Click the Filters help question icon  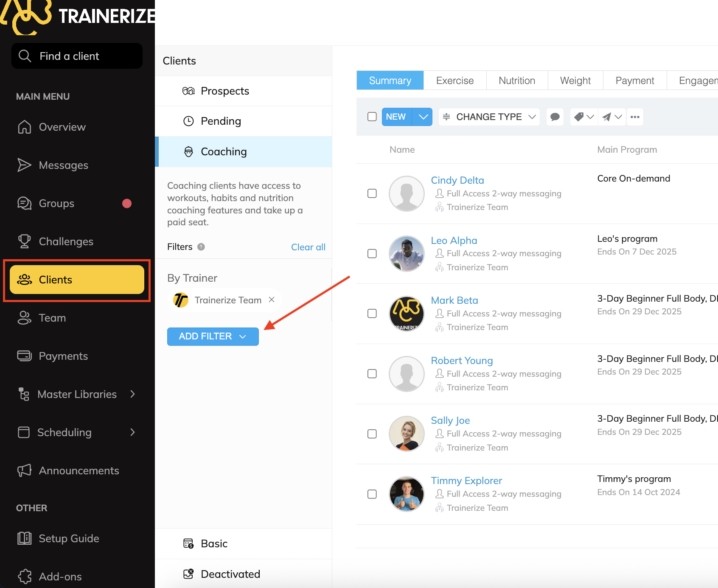[201, 247]
